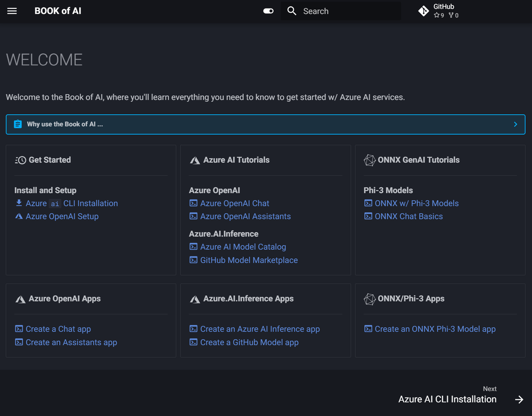
Task: Select Create an Assistants app link
Action: (71, 343)
